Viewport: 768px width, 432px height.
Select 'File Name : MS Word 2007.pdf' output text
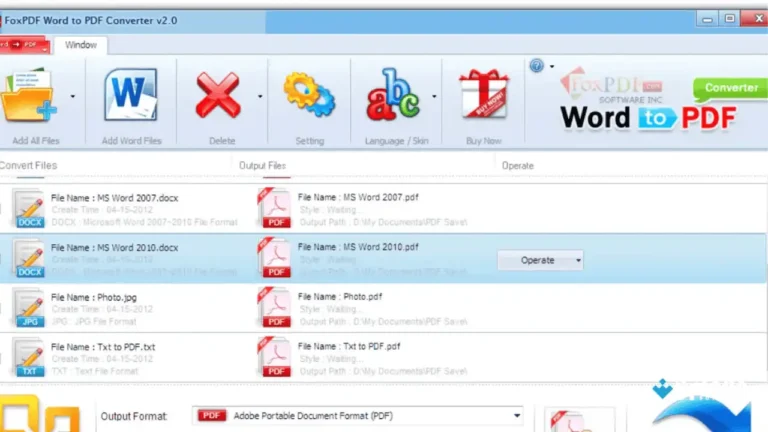pyautogui.click(x=358, y=197)
